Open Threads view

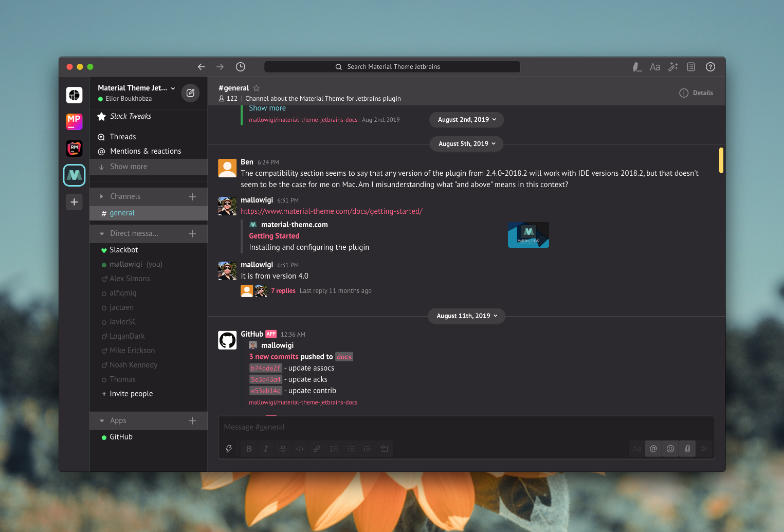pos(149,137)
